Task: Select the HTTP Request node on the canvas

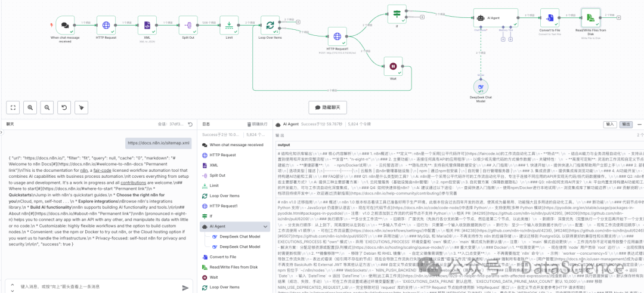Action: coord(106,26)
